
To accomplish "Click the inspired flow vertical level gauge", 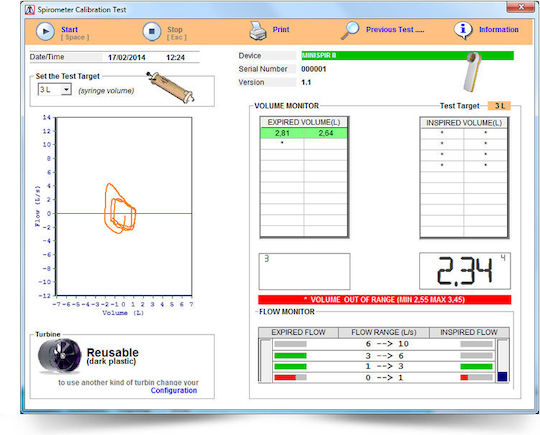I will point(502,361).
